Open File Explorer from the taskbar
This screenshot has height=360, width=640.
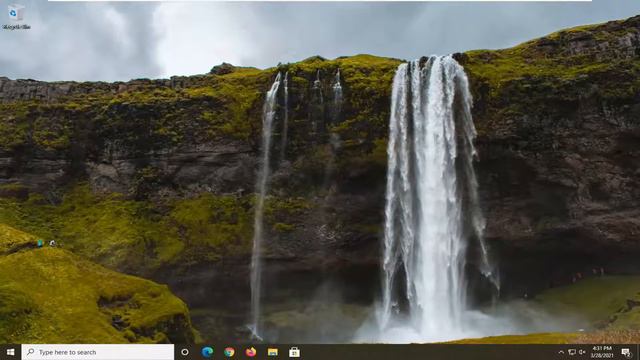273,352
